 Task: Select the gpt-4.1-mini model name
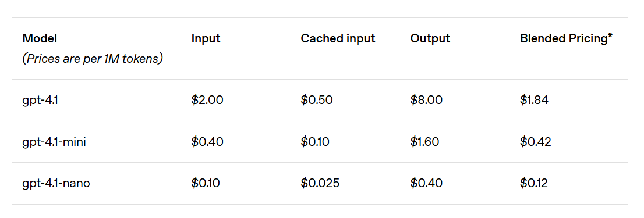click(54, 142)
